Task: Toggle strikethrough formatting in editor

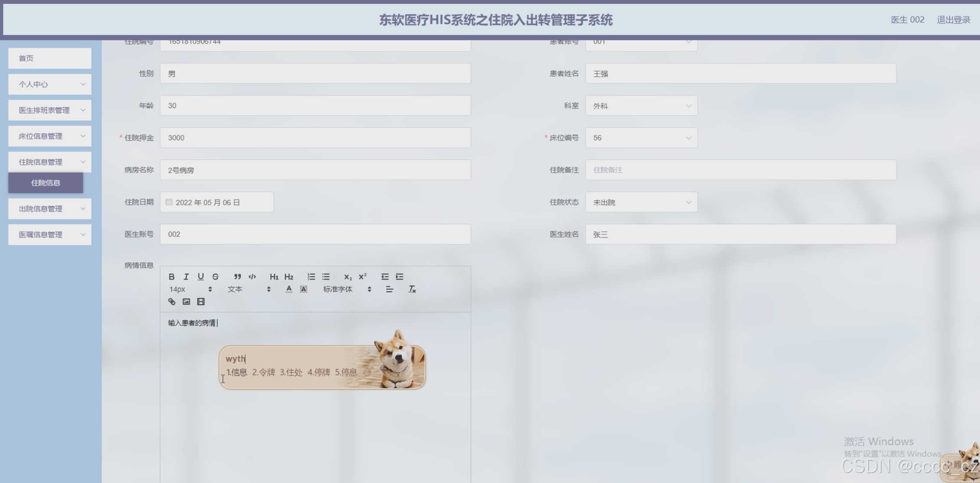Action: point(215,276)
